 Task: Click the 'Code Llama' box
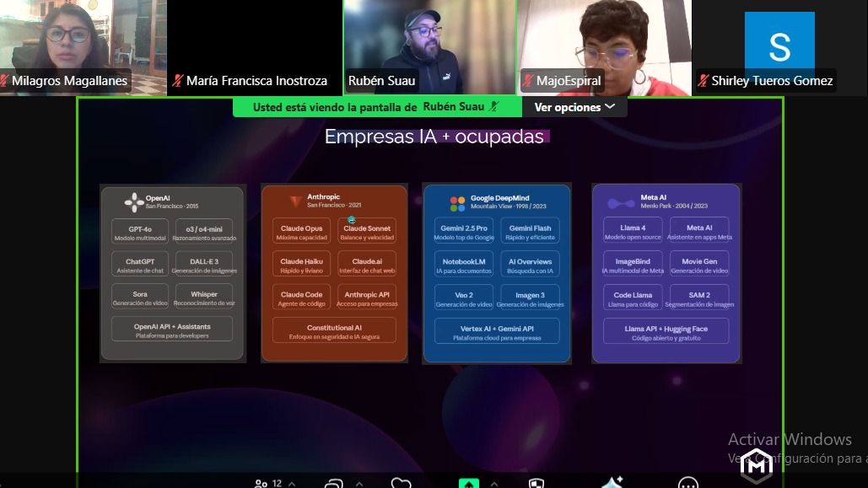click(633, 298)
